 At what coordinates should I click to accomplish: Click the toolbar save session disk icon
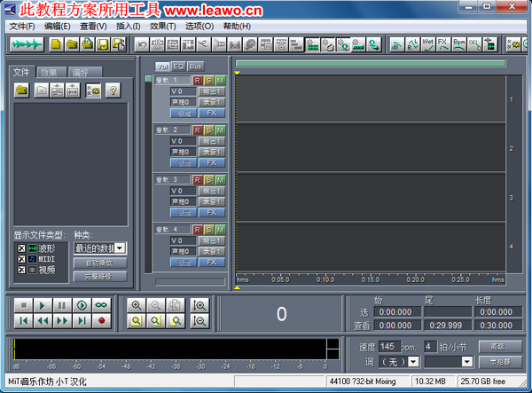coord(103,44)
